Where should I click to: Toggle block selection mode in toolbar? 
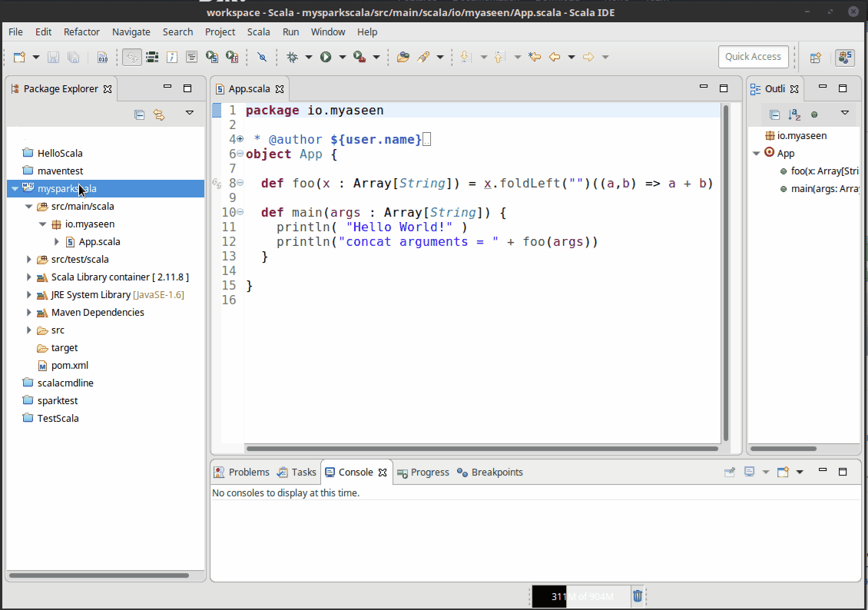point(152,57)
